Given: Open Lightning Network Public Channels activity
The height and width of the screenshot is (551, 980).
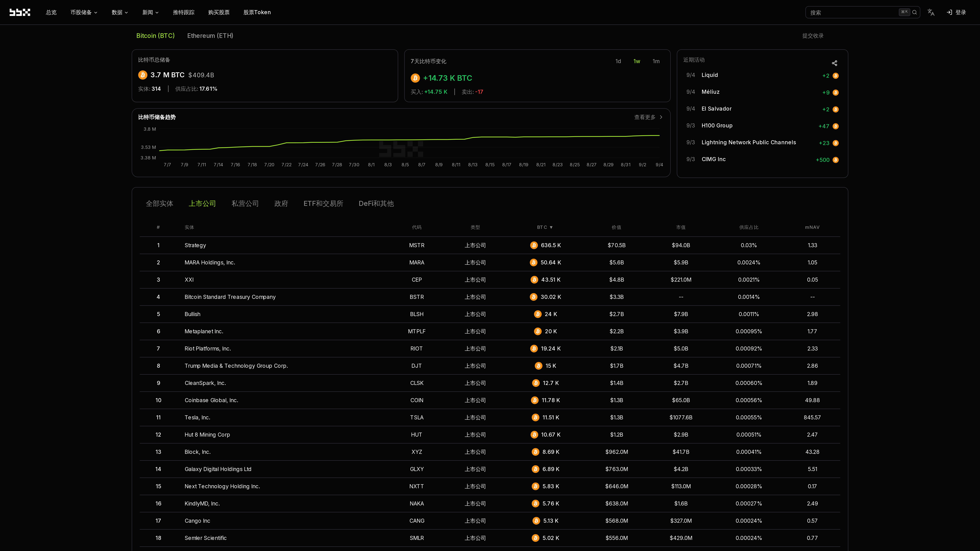Looking at the screenshot, I should (748, 142).
